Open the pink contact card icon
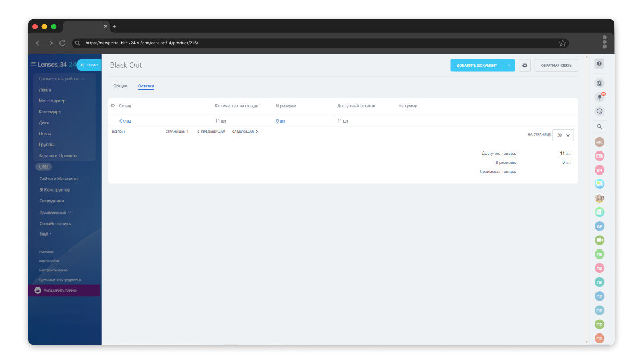Viewport: 643px width, 364px height. point(600,156)
